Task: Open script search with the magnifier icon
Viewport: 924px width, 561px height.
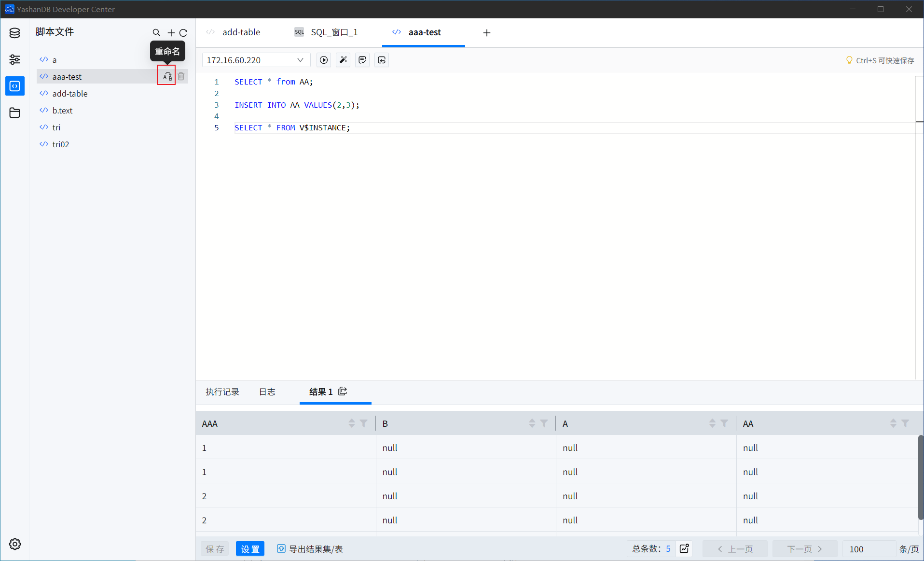Action: 156,32
